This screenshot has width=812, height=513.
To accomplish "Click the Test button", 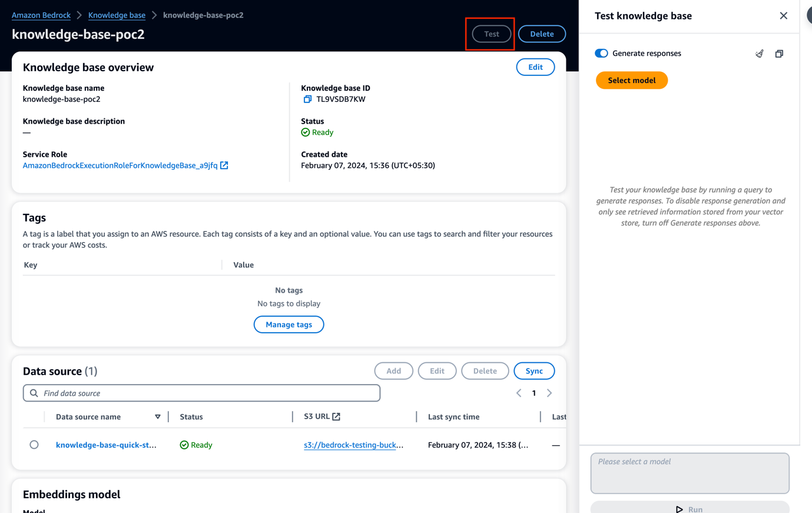I will click(492, 34).
